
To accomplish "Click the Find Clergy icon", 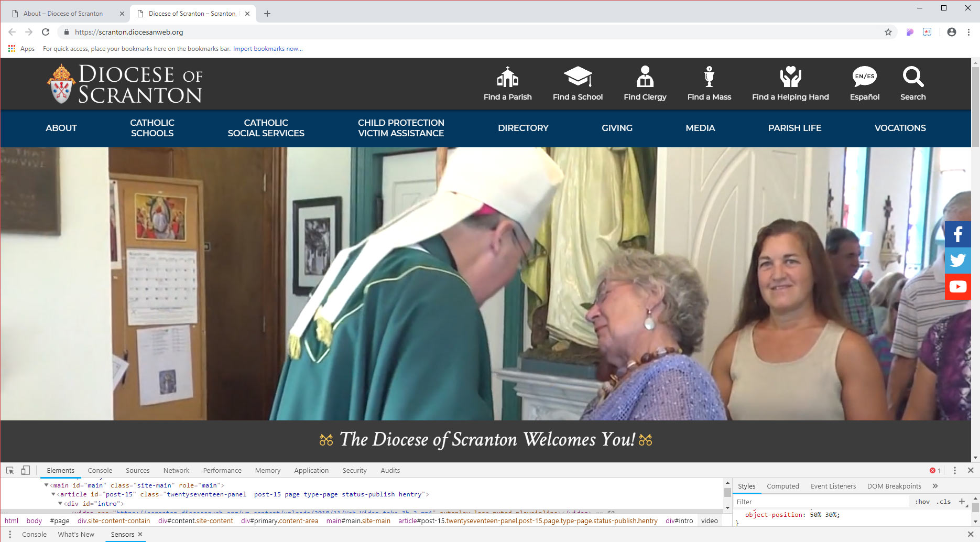I will tap(645, 77).
